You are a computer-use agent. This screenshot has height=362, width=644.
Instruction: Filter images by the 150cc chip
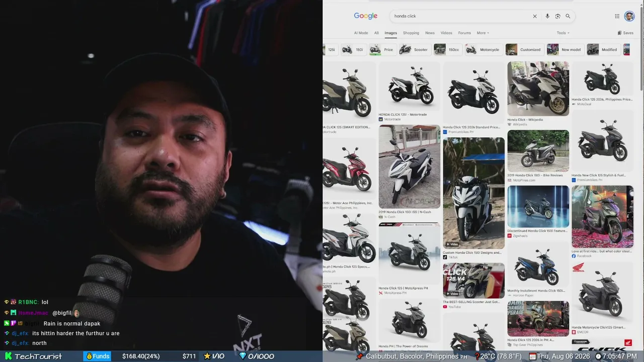pos(447,50)
